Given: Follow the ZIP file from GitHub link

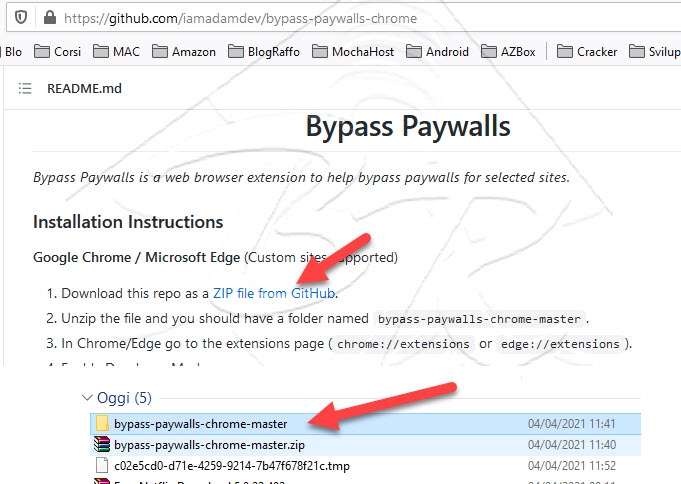Looking at the screenshot, I should click(x=274, y=293).
